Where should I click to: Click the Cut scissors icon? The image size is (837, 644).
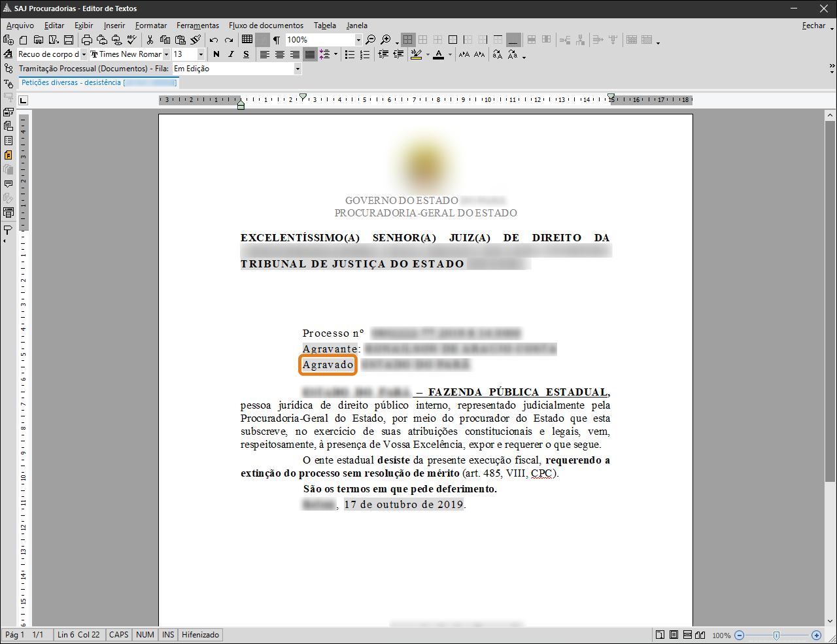pos(150,40)
